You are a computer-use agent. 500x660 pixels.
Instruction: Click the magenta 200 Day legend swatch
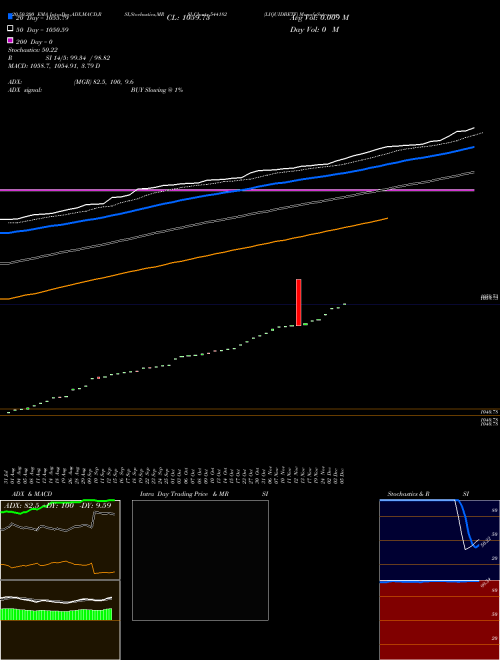click(10, 40)
